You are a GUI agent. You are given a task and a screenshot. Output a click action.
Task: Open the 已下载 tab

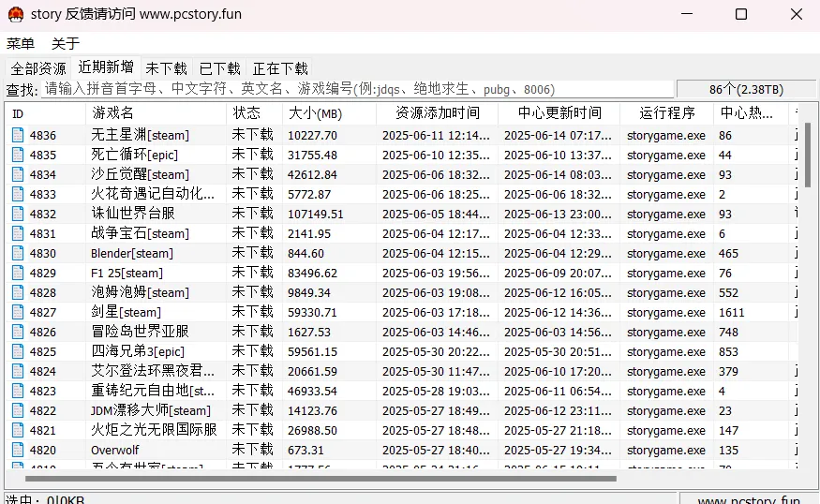coord(219,68)
